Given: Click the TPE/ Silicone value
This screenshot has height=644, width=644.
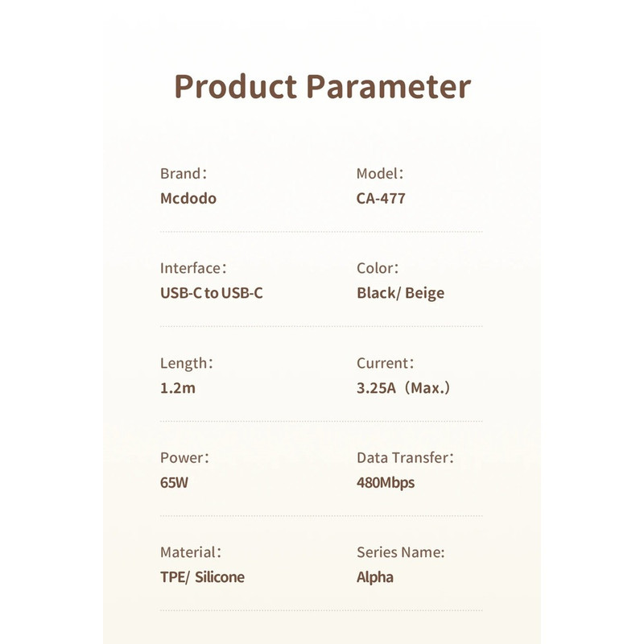Looking at the screenshot, I should pos(203,577).
